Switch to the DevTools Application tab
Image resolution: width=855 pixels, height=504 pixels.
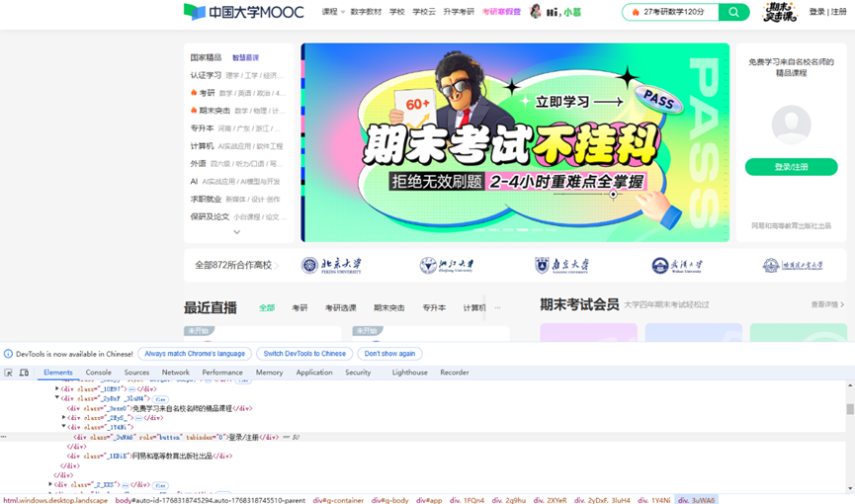point(314,373)
